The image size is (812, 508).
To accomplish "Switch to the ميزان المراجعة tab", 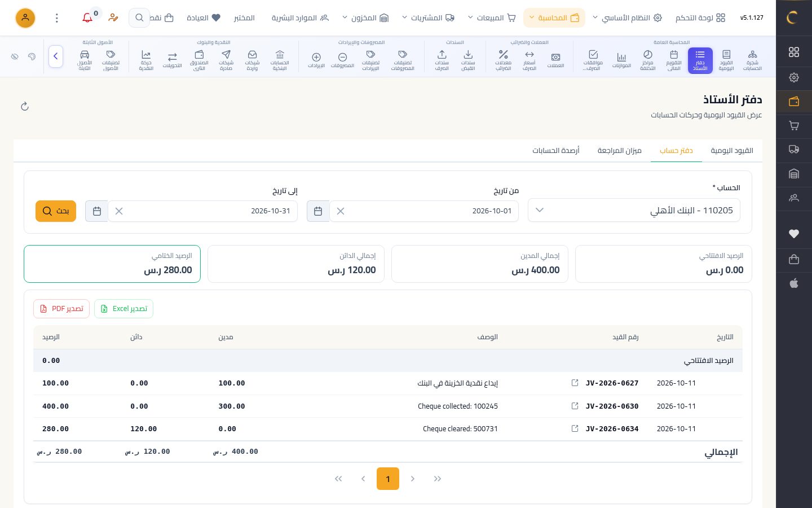I will [x=620, y=151].
